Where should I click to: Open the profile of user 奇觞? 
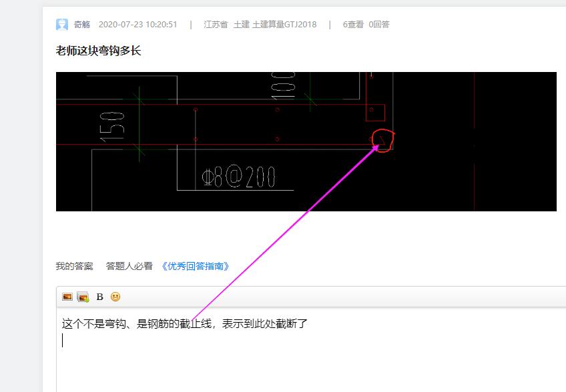(x=82, y=25)
